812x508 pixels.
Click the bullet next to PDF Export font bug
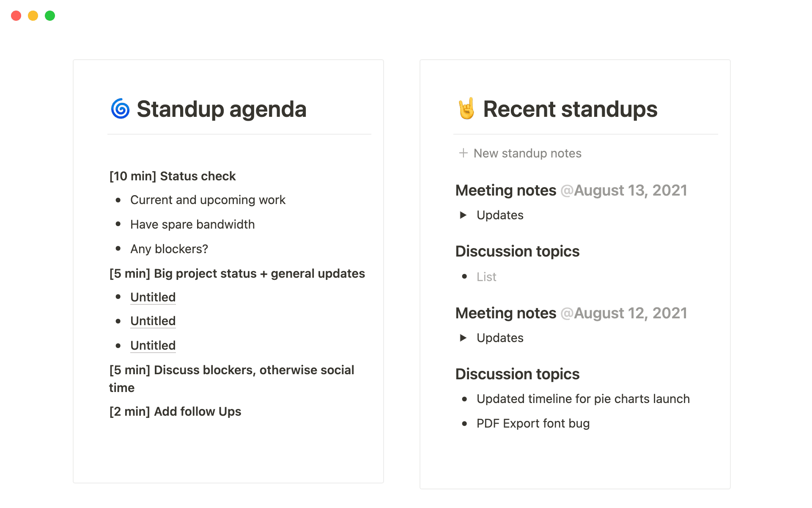[x=465, y=423]
